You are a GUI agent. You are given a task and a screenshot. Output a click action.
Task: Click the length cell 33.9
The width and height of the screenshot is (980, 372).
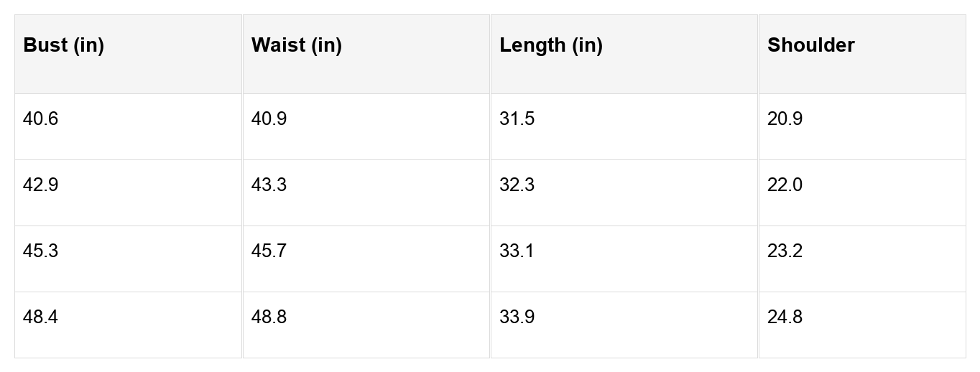(517, 317)
